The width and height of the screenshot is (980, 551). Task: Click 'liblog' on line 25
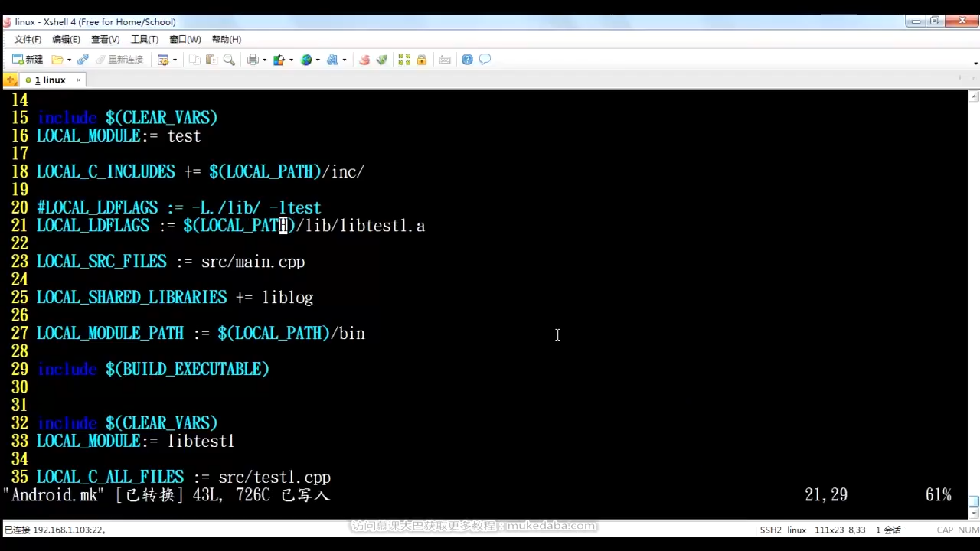(288, 298)
